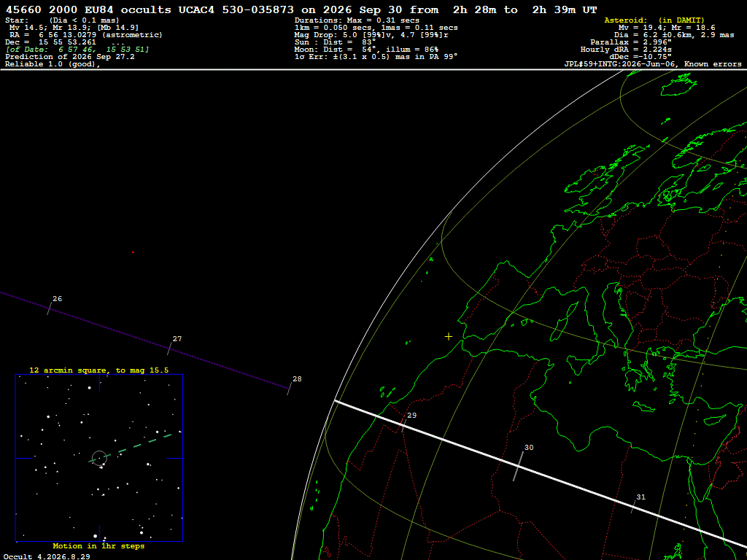Screen dimensions: 747x560
Task: Click the Occult 4.2026.8.29 version label
Action: click(x=47, y=556)
